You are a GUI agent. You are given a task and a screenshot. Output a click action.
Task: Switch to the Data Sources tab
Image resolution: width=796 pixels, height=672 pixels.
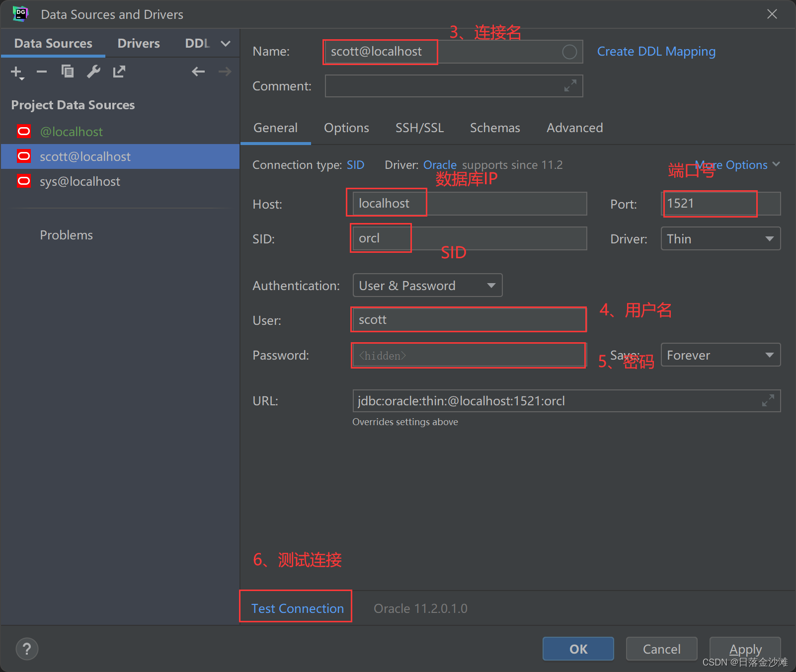pyautogui.click(x=53, y=43)
